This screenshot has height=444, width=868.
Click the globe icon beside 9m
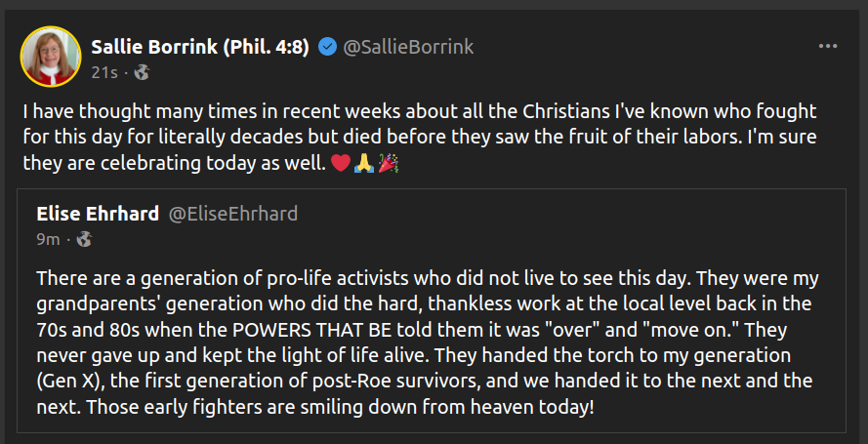coord(84,239)
